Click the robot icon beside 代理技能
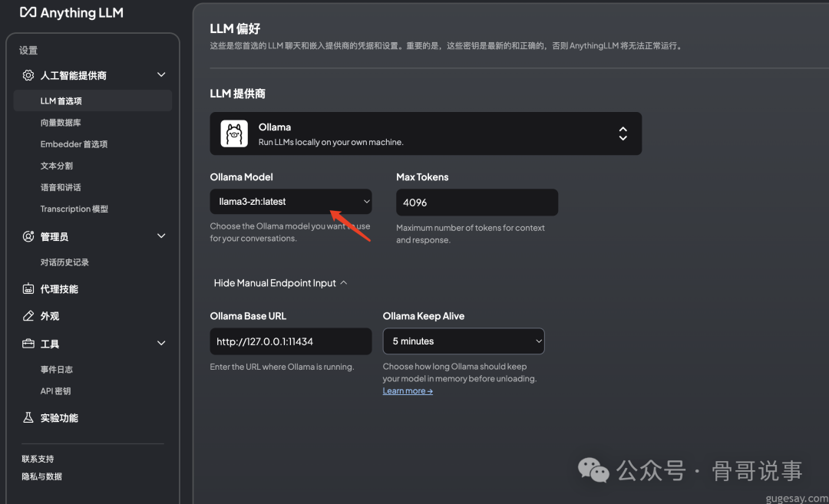829x504 pixels. tap(28, 288)
